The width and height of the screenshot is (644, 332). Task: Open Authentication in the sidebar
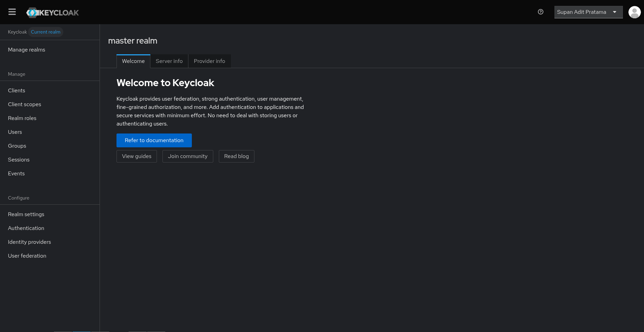tap(50, 228)
